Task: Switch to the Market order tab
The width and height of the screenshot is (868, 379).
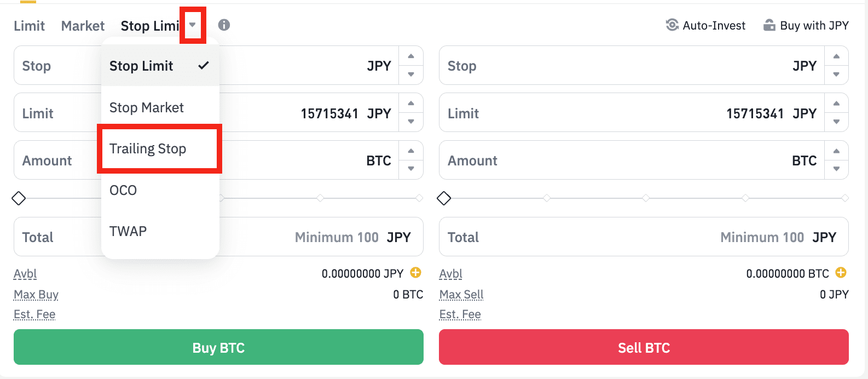Action: 83,26
